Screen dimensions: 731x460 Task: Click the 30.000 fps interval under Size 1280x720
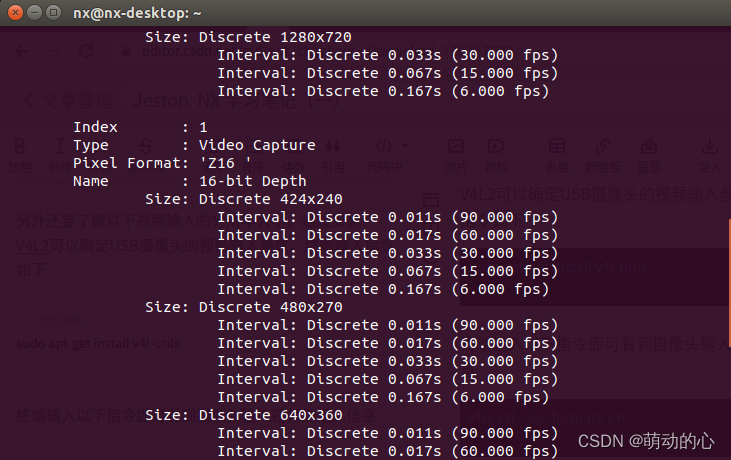click(388, 55)
